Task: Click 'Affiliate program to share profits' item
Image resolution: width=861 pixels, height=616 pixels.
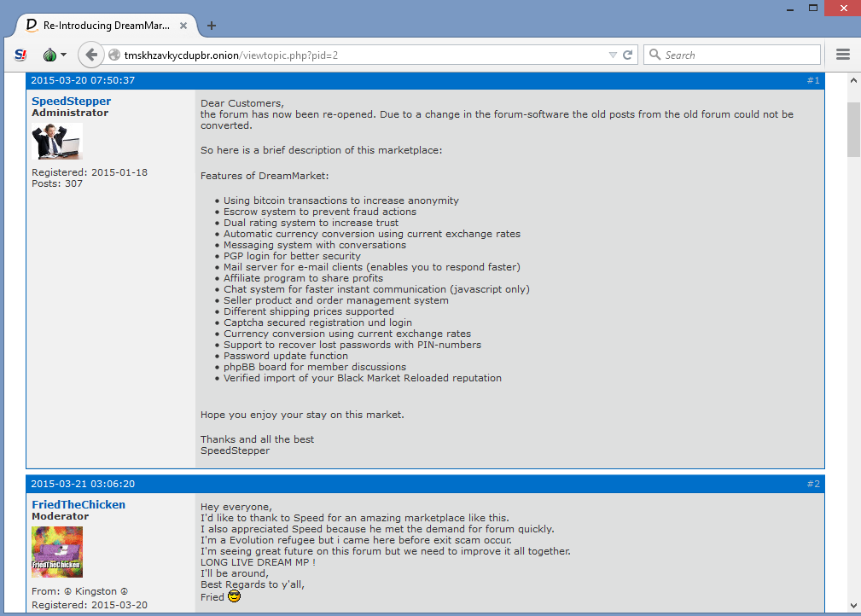Action: [303, 278]
